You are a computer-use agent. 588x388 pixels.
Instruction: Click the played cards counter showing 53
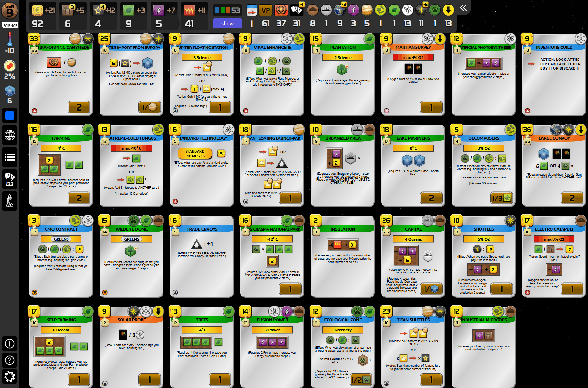point(227,10)
